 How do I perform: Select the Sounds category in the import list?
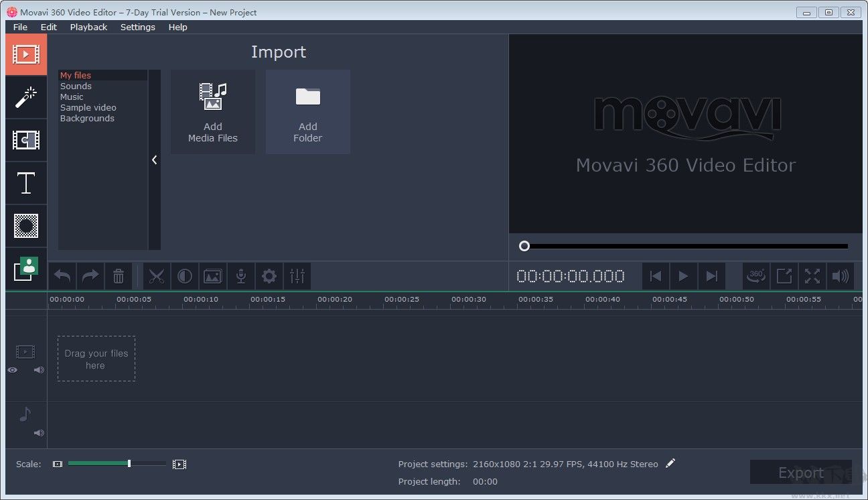[x=76, y=86]
